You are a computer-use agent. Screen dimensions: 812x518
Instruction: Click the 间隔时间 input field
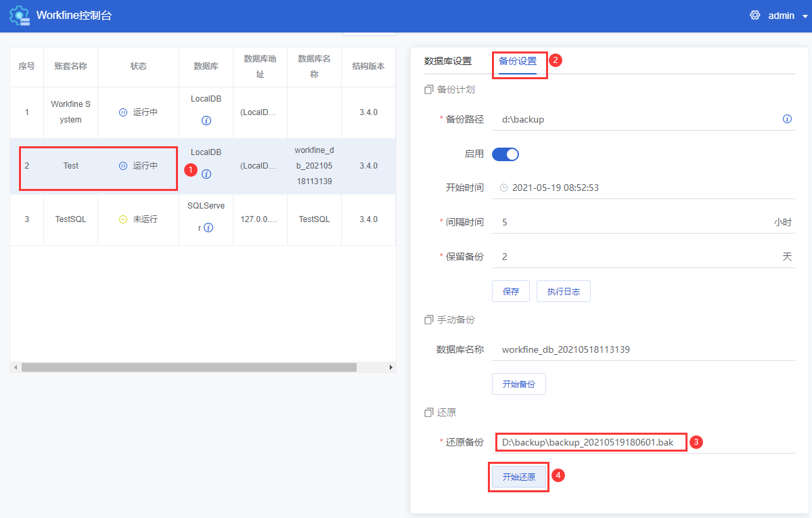coord(644,222)
